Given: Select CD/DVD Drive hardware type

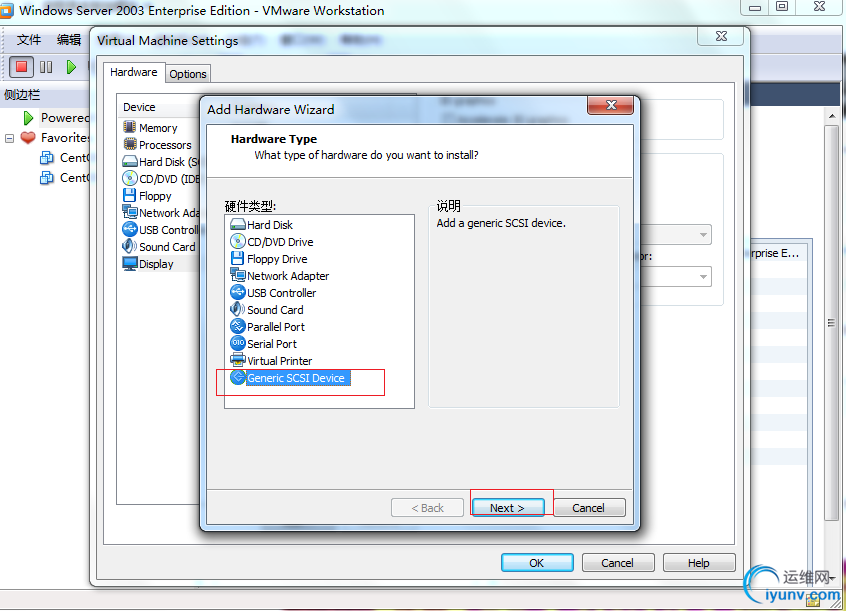Looking at the screenshot, I should [x=272, y=242].
